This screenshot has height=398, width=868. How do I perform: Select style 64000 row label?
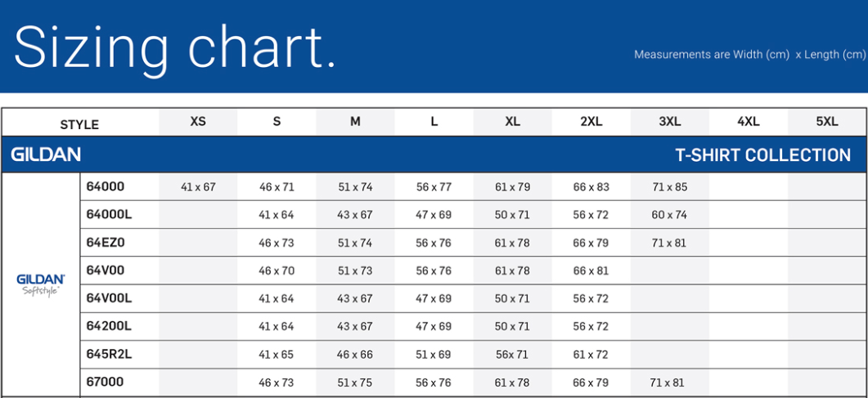tap(106, 186)
